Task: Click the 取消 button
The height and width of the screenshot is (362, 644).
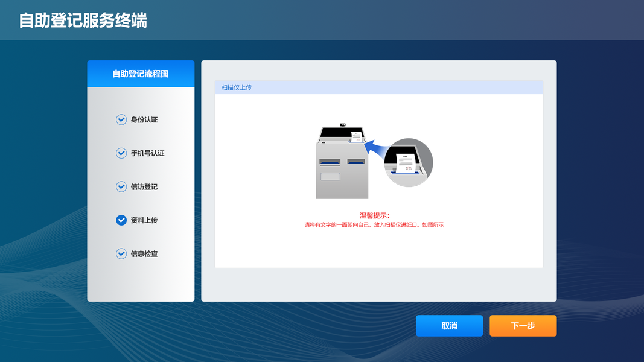Action: click(x=449, y=325)
